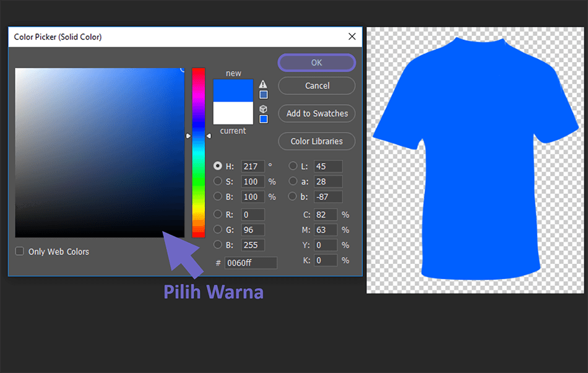
Task: Enable Only Web Colors checkbox
Action: pyautogui.click(x=20, y=251)
